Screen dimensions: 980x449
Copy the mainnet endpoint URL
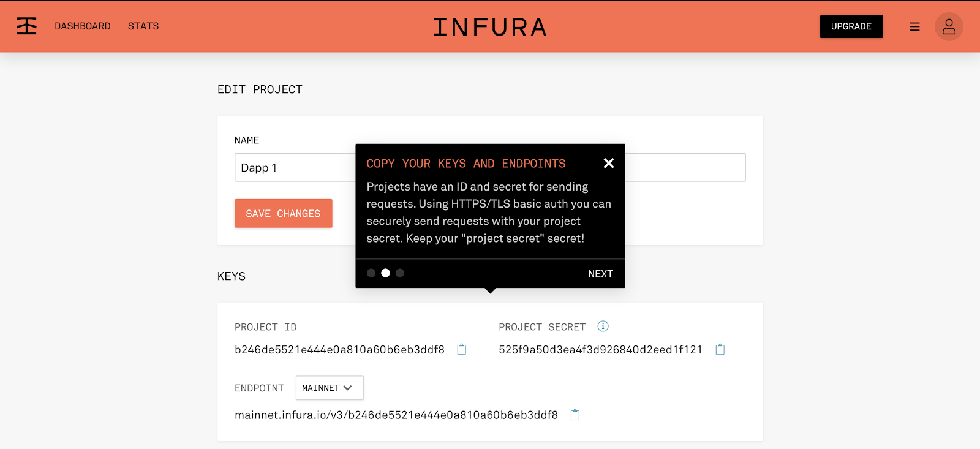[x=575, y=415]
